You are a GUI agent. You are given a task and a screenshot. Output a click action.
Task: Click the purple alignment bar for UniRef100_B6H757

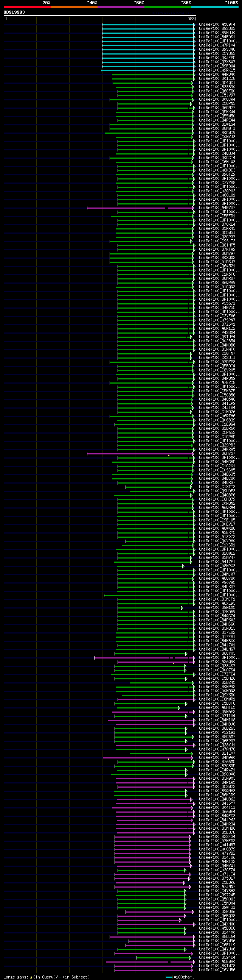[x=141, y=454]
